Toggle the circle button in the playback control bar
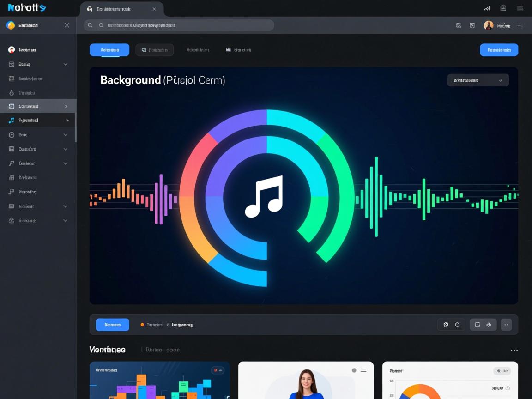This screenshot has width=532, height=399. (457, 325)
